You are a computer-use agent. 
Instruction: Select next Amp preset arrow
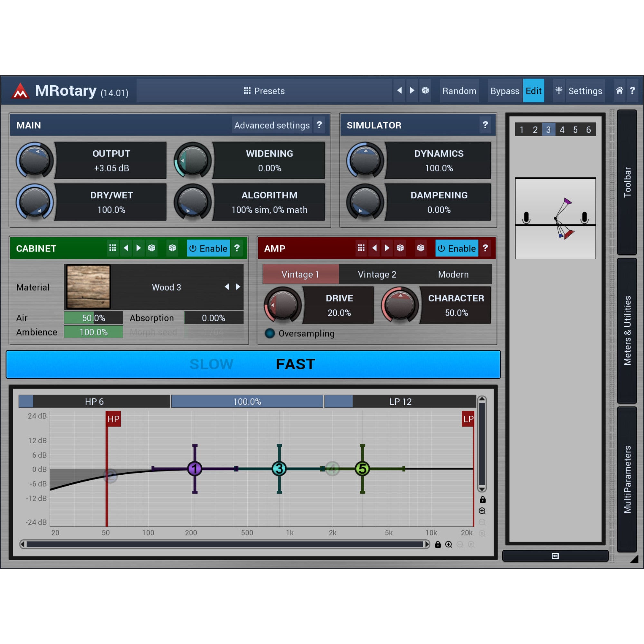coord(387,248)
